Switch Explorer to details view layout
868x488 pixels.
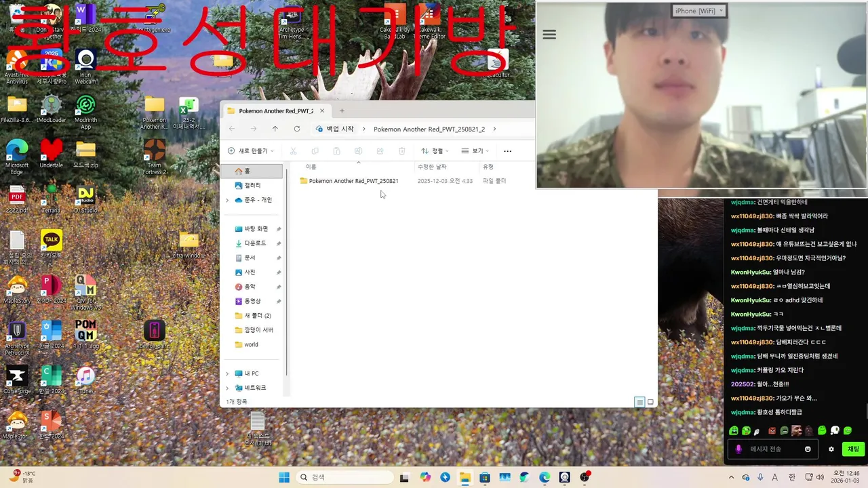(639, 402)
